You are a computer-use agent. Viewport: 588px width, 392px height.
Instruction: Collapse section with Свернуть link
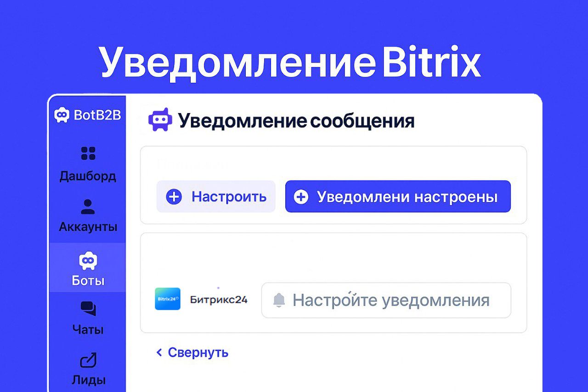click(x=192, y=352)
